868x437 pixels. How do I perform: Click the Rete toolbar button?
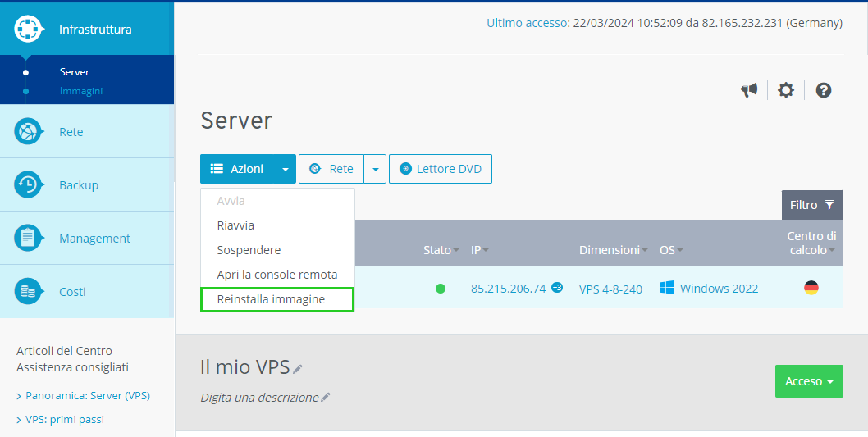tap(331, 169)
